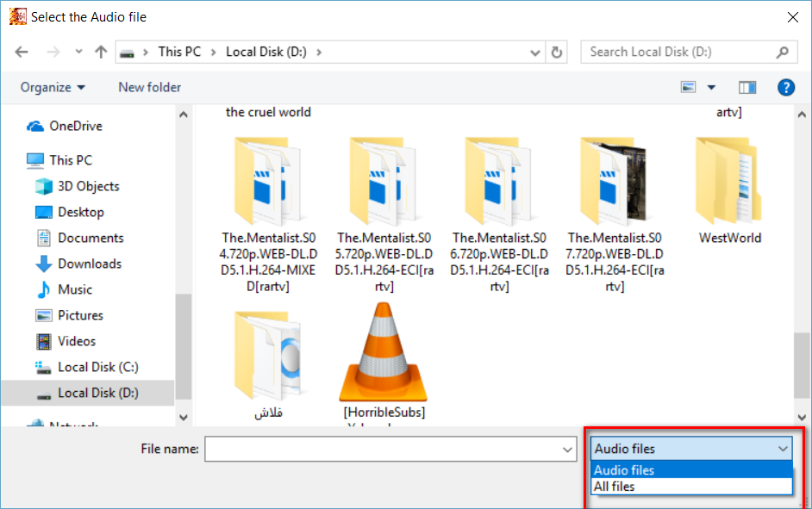Open the help question mark icon
This screenshot has height=509, width=812.
point(785,87)
